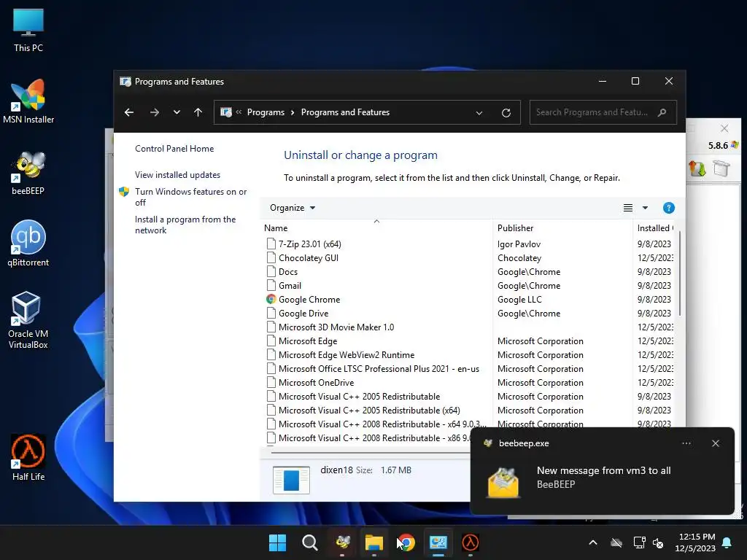This screenshot has height=560, width=747.
Task: Select Visual C++ 2005 Redistributable (x64)
Action: (369, 410)
